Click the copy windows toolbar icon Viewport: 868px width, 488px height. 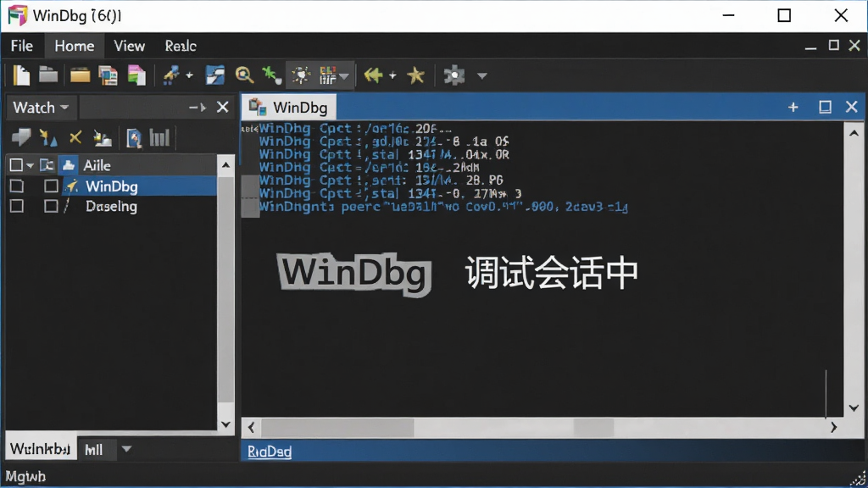108,75
